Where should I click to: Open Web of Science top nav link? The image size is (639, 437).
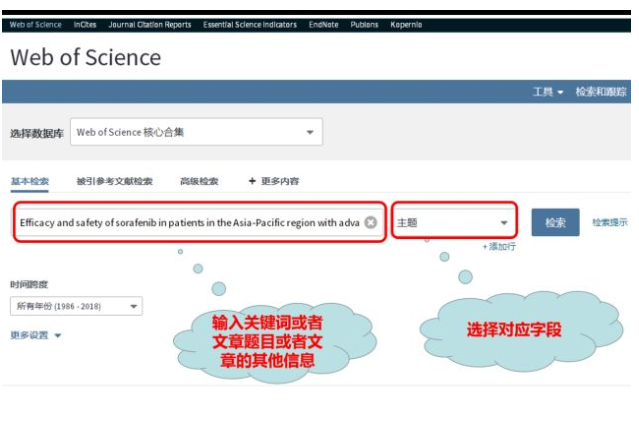point(35,24)
